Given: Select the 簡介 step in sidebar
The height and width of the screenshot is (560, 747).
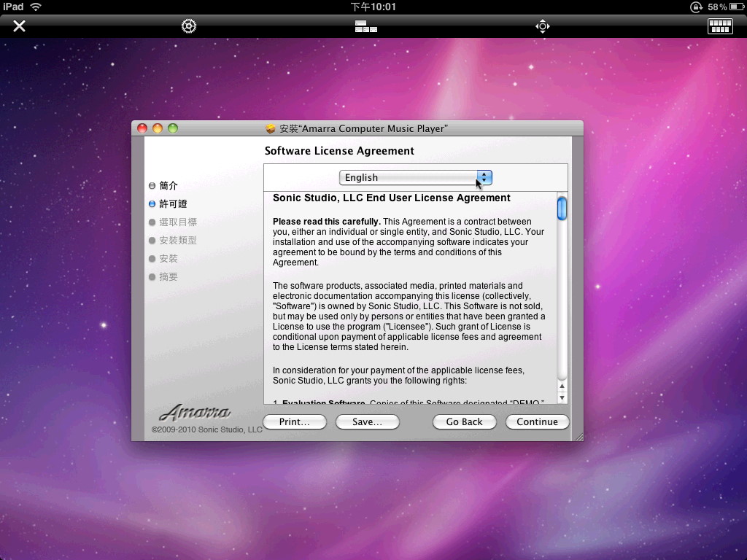Looking at the screenshot, I should coord(163,186).
